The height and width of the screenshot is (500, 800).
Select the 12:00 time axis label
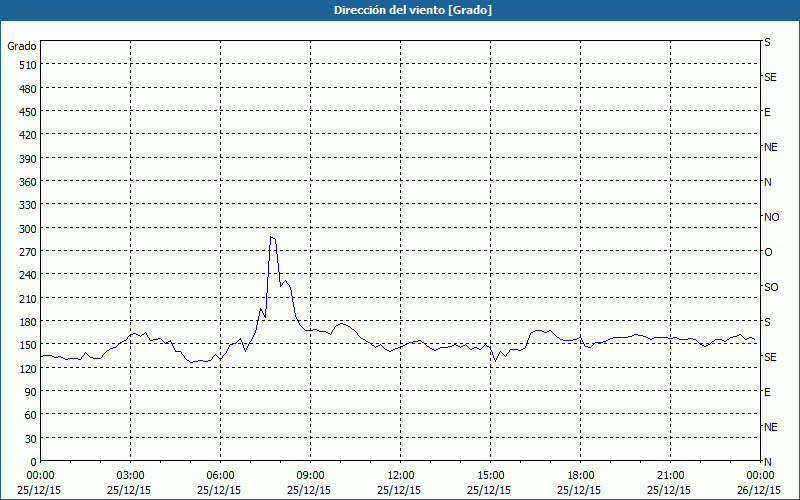(401, 476)
